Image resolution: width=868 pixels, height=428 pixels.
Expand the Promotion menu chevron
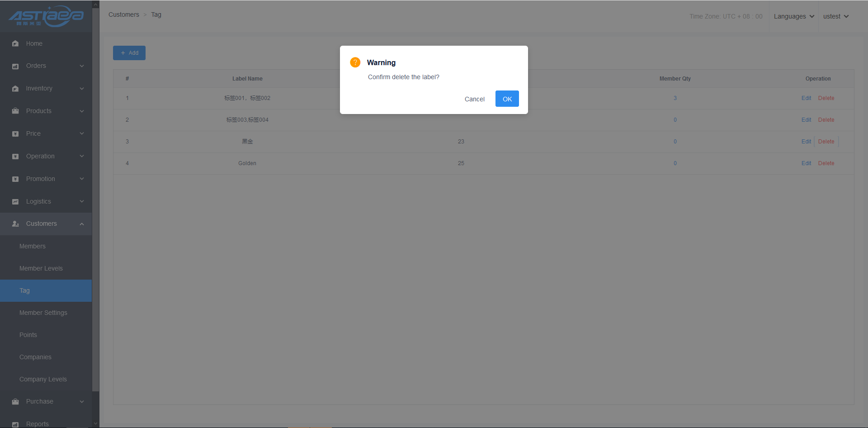click(x=82, y=179)
